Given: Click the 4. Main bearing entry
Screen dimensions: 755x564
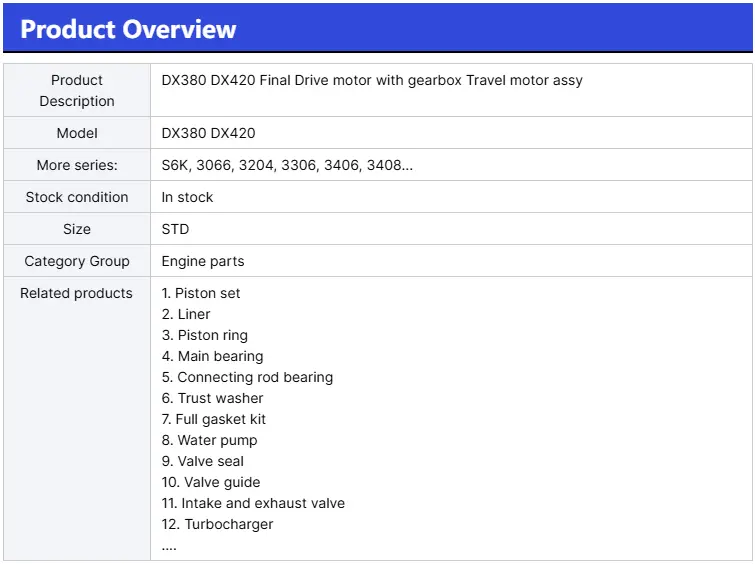Looking at the screenshot, I should click(212, 356).
